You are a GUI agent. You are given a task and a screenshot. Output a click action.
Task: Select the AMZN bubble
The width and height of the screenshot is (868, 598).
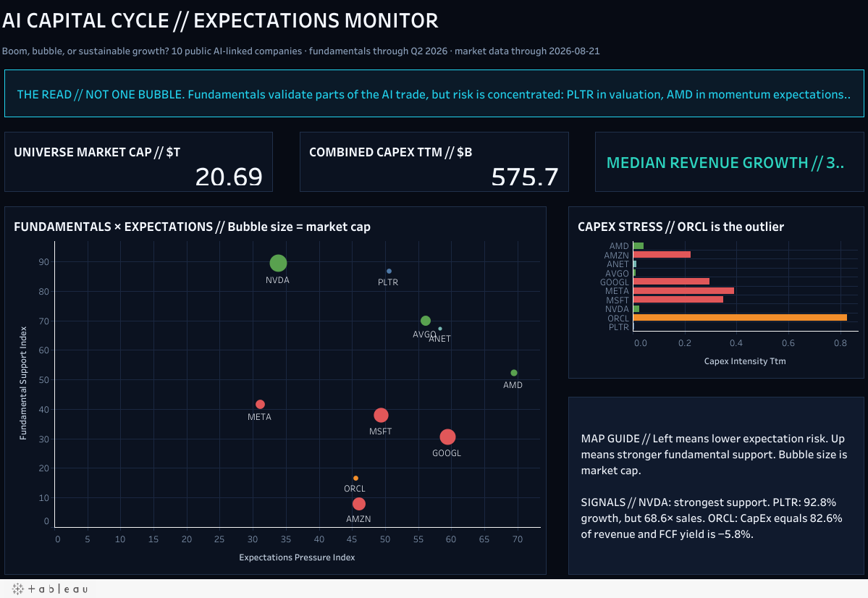[359, 504]
